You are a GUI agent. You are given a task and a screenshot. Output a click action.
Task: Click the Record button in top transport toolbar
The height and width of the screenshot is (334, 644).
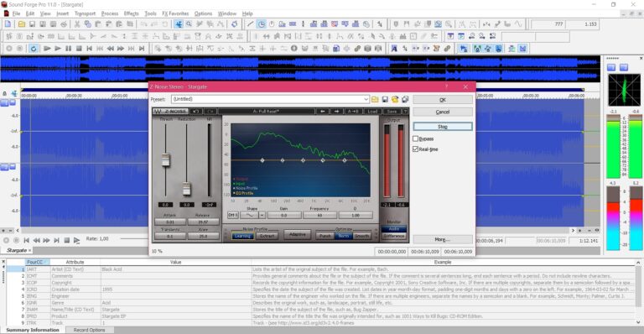[x=8, y=49]
